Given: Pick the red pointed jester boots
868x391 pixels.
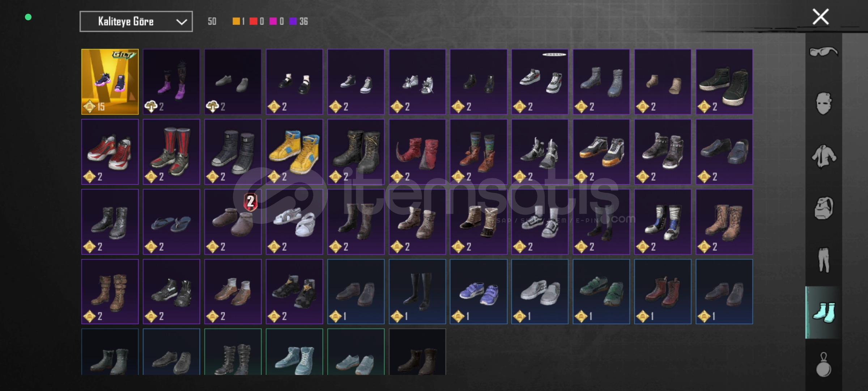Looking at the screenshot, I should (417, 152).
